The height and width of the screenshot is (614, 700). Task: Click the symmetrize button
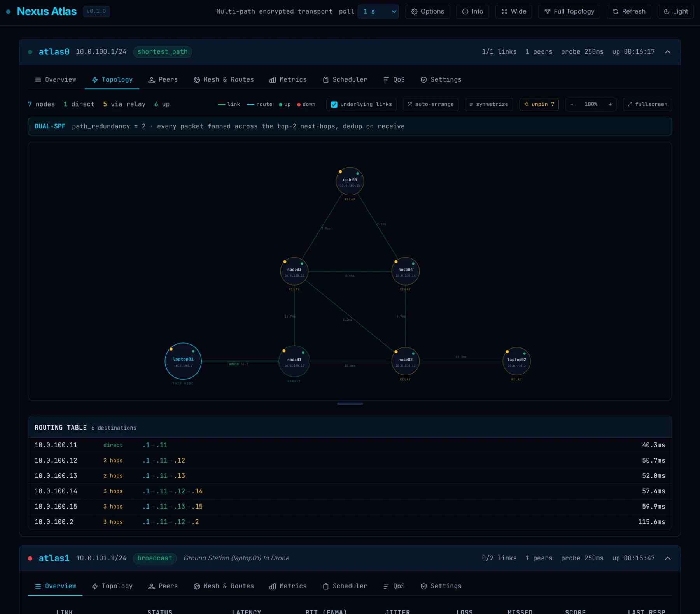[x=489, y=104]
